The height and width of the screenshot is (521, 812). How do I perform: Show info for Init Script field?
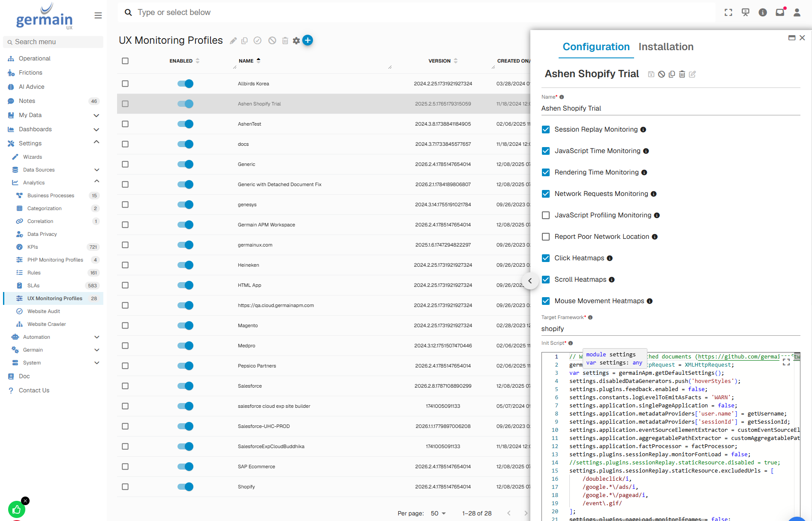click(x=571, y=343)
